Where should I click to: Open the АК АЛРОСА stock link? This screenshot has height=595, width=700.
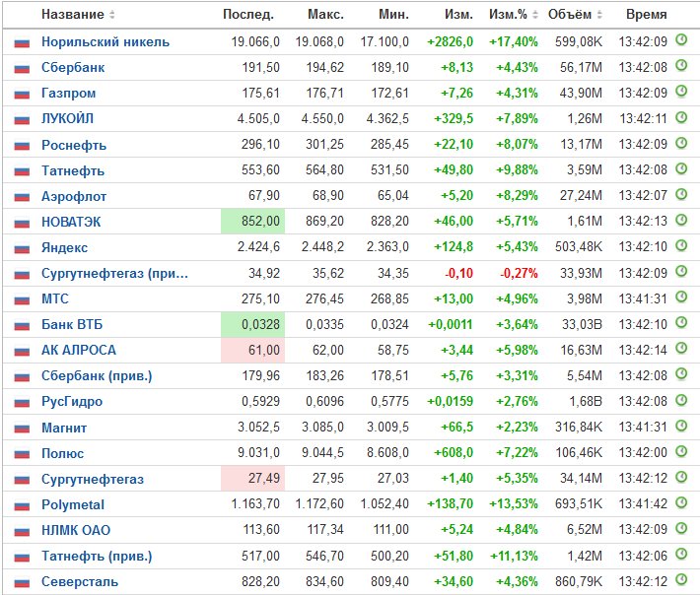pos(79,350)
